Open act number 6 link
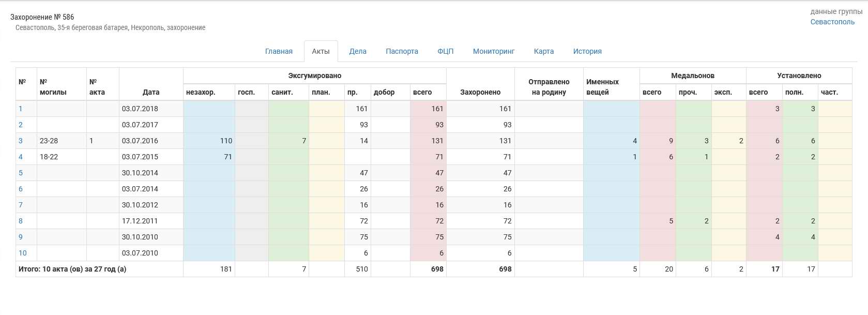The image size is (868, 315). click(21, 189)
